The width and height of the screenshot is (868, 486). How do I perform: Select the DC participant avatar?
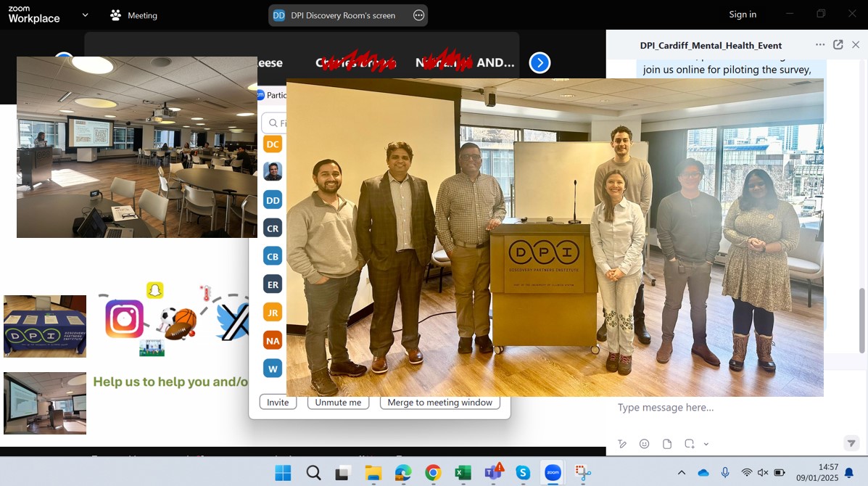coord(273,144)
